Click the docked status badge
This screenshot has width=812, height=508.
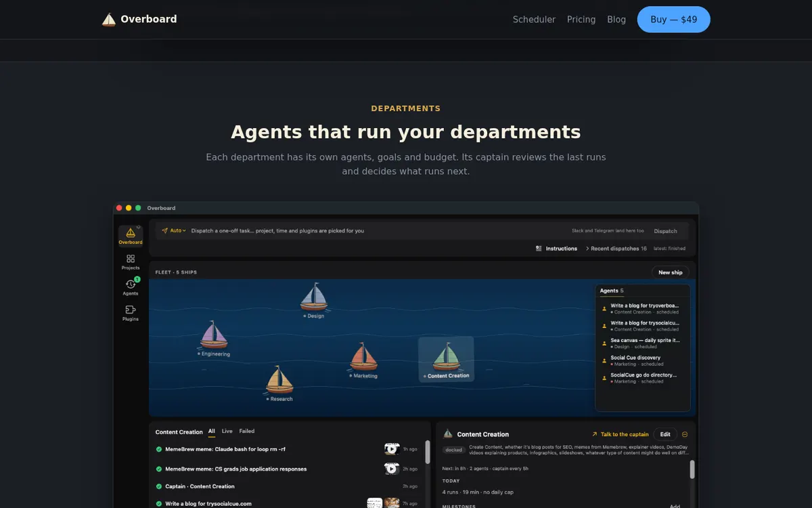(453, 450)
